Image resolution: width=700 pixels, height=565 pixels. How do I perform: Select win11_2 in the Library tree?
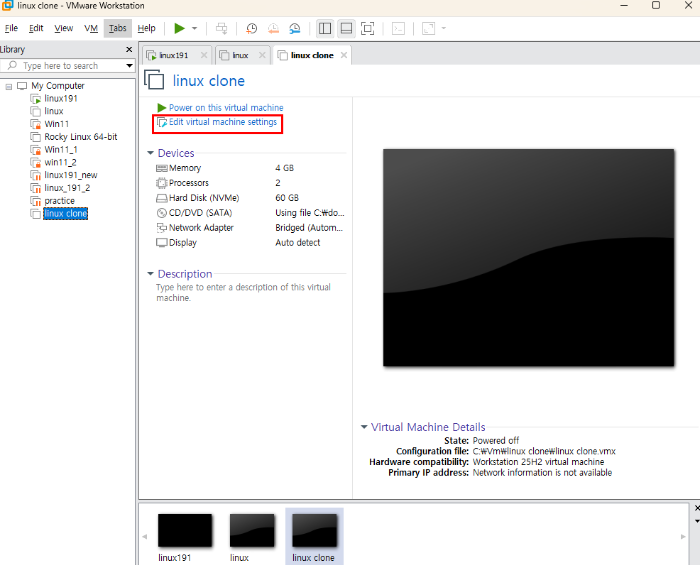point(60,162)
